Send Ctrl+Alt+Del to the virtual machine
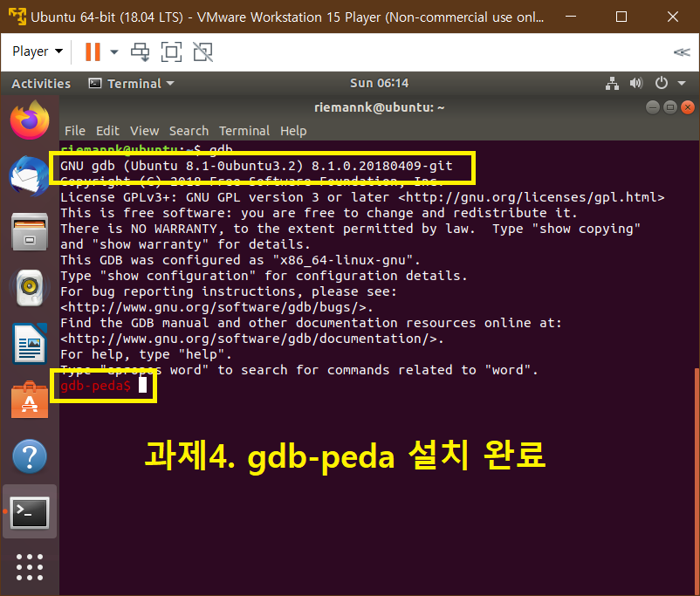Screen dimensions: 700x596 141,51
